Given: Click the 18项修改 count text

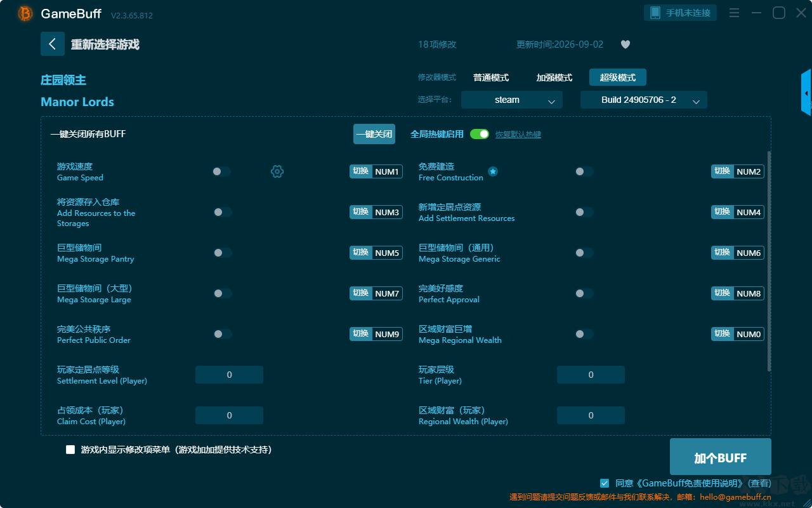Looking at the screenshot, I should click(437, 44).
